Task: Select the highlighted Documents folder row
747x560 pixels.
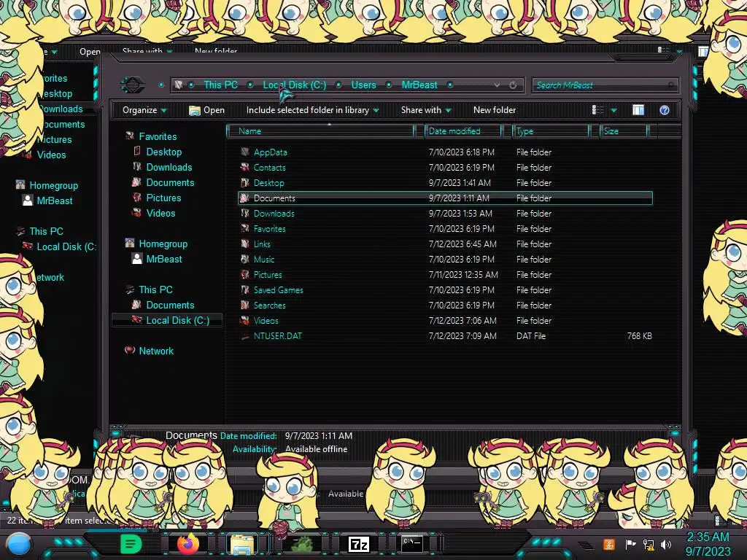Action: click(445, 198)
